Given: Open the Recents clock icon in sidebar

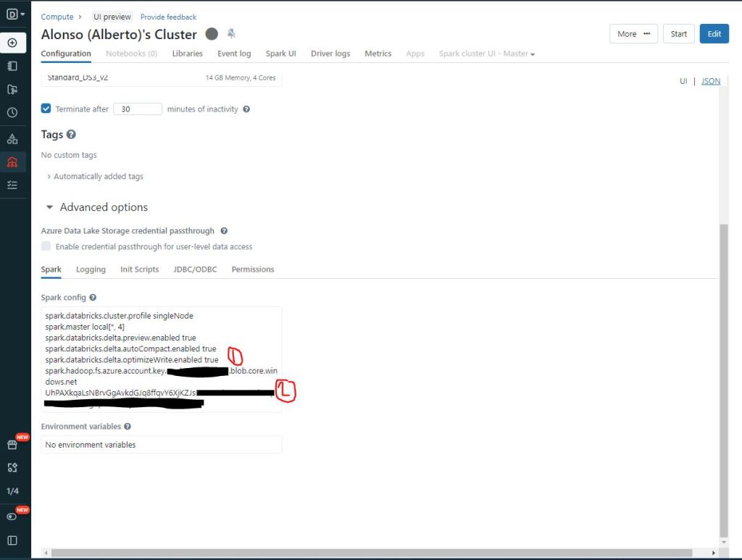Looking at the screenshot, I should 12,112.
